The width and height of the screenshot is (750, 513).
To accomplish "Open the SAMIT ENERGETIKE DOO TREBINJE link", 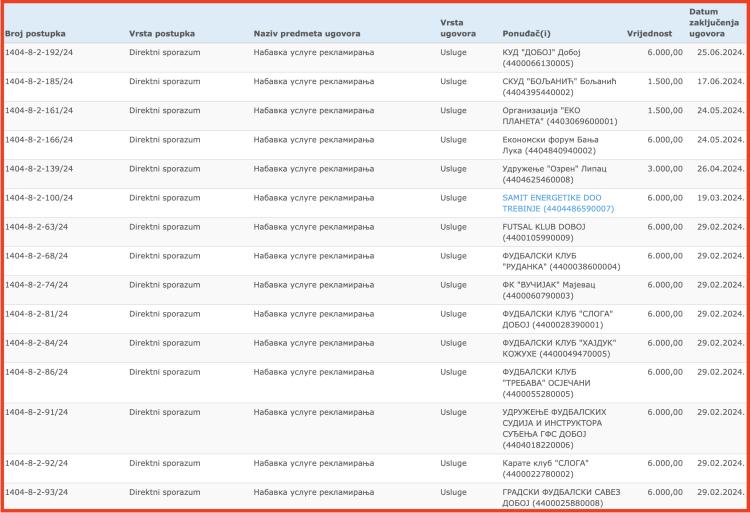I will click(x=558, y=203).
